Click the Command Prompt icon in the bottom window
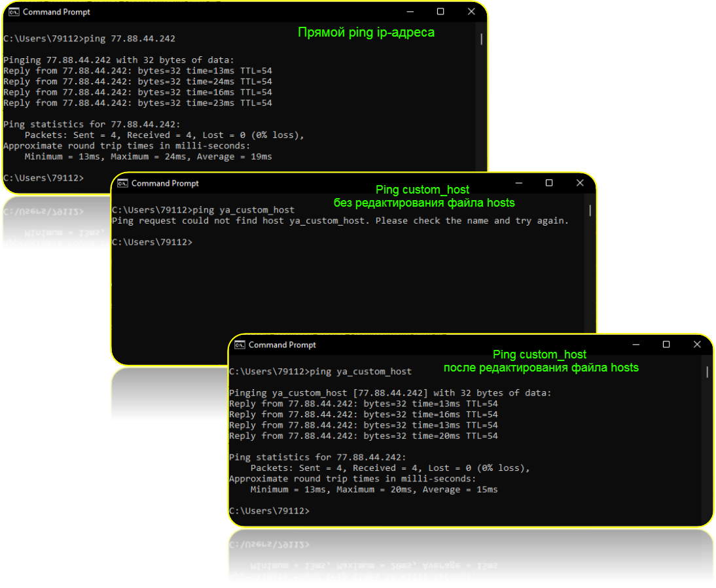Screen dimensions: 716x588 (240, 345)
